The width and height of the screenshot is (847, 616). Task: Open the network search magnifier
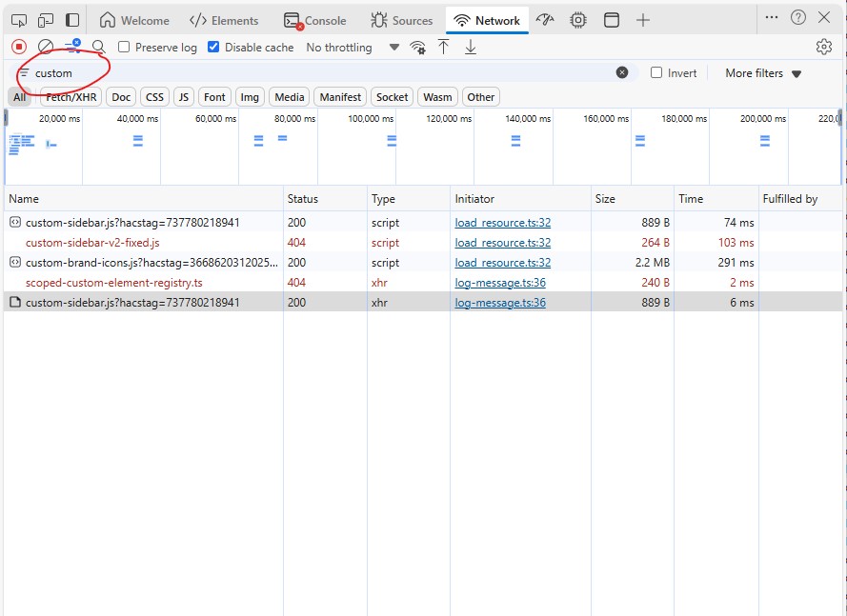pyautogui.click(x=98, y=47)
